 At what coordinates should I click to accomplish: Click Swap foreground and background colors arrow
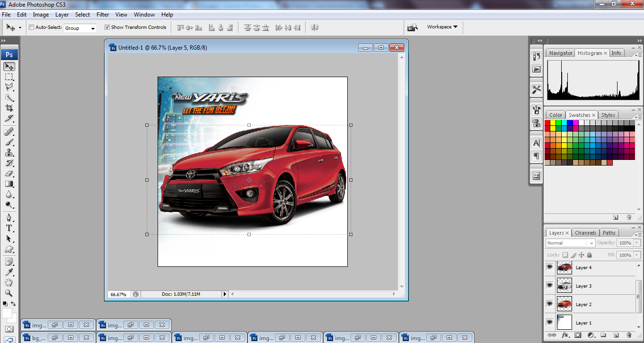click(13, 304)
